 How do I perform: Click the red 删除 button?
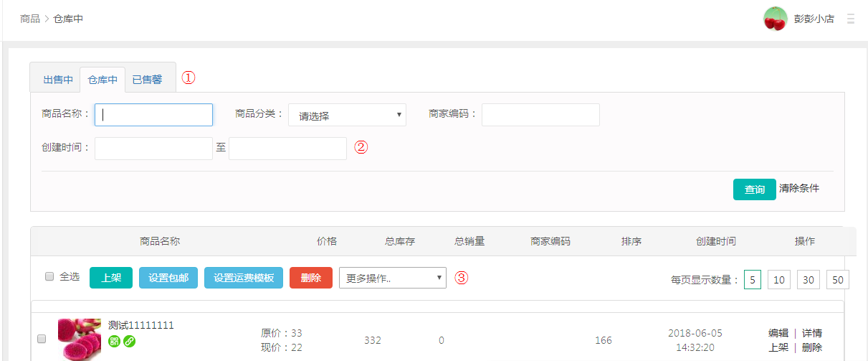tap(311, 278)
